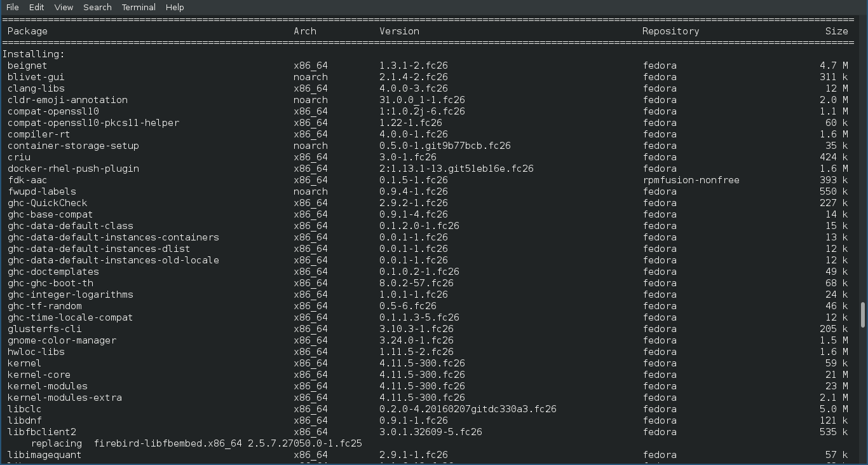Open the Terminal menu
868x465 pixels.
click(x=139, y=7)
